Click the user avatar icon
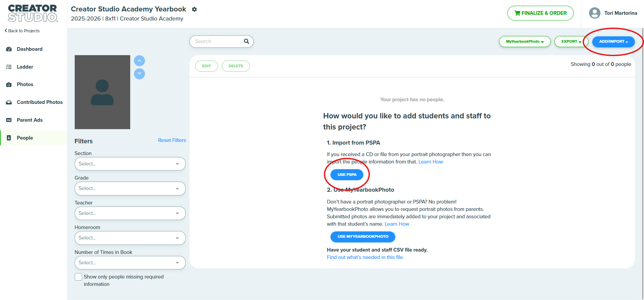The image size is (644, 300). [595, 13]
